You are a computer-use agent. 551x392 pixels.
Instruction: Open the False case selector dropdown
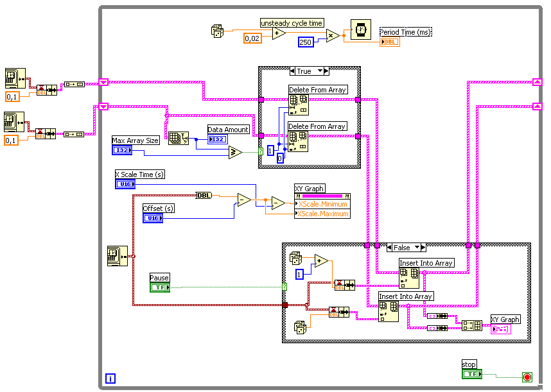417,248
